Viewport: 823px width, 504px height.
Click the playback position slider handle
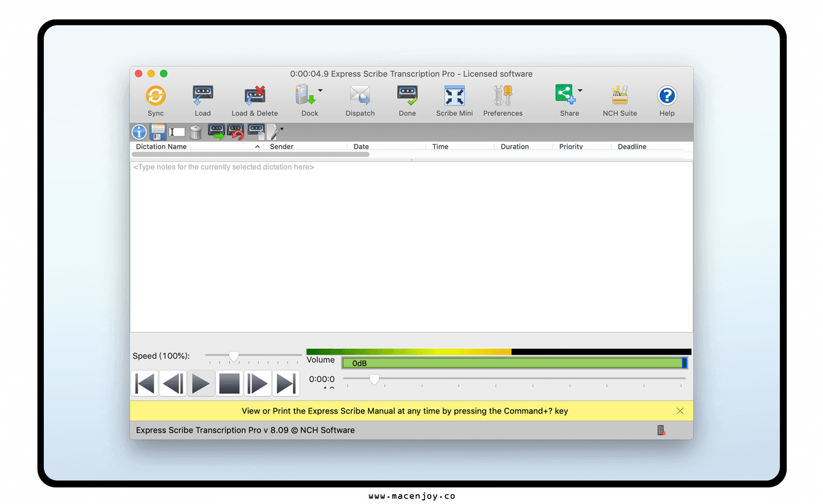click(x=374, y=379)
